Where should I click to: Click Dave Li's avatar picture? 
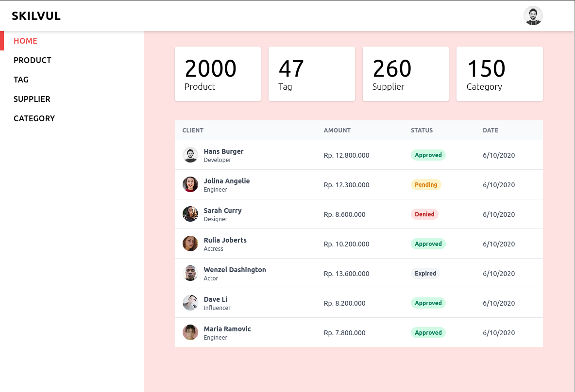coord(190,303)
